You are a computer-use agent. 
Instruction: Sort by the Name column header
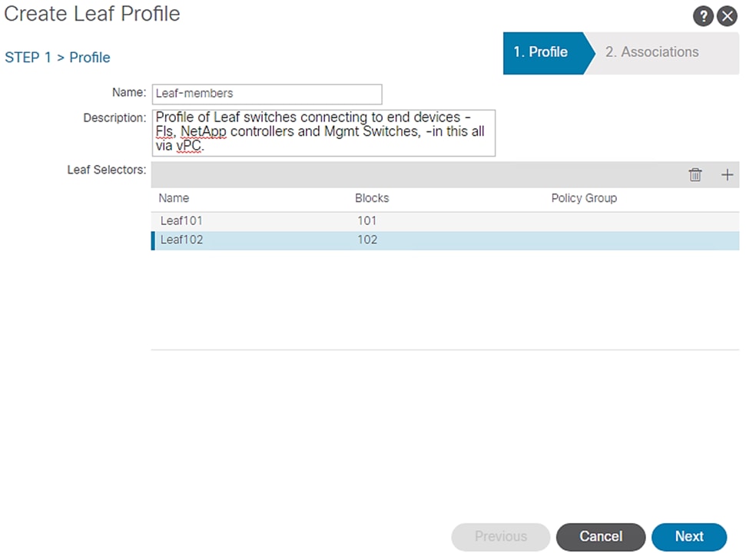point(174,198)
